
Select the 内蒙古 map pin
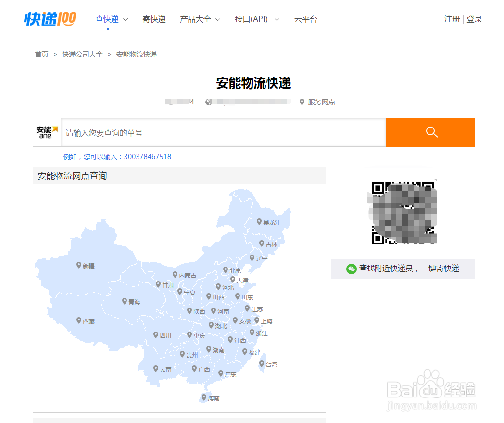tap(175, 275)
